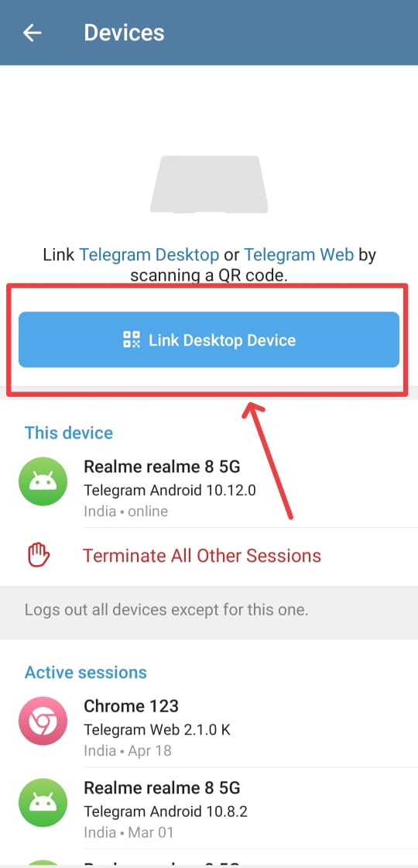Tap the Link Desktop Device button
Image resolution: width=418 pixels, height=868 pixels.
click(209, 339)
